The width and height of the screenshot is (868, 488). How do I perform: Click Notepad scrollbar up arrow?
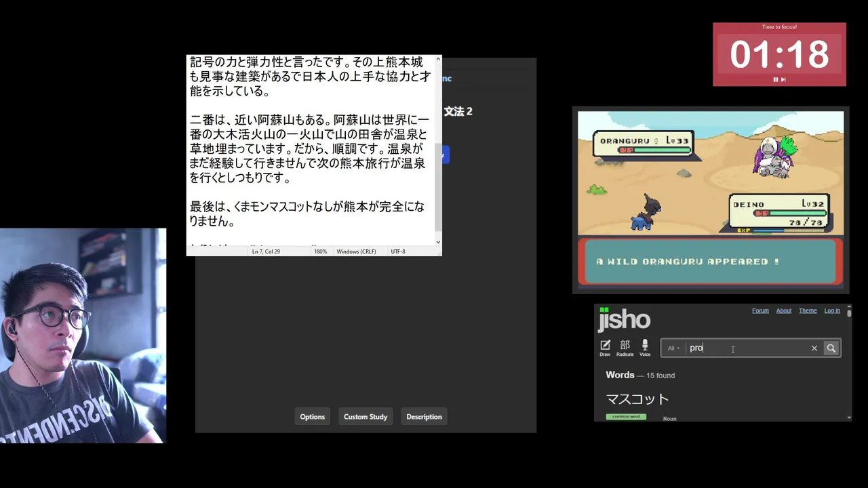click(x=438, y=60)
